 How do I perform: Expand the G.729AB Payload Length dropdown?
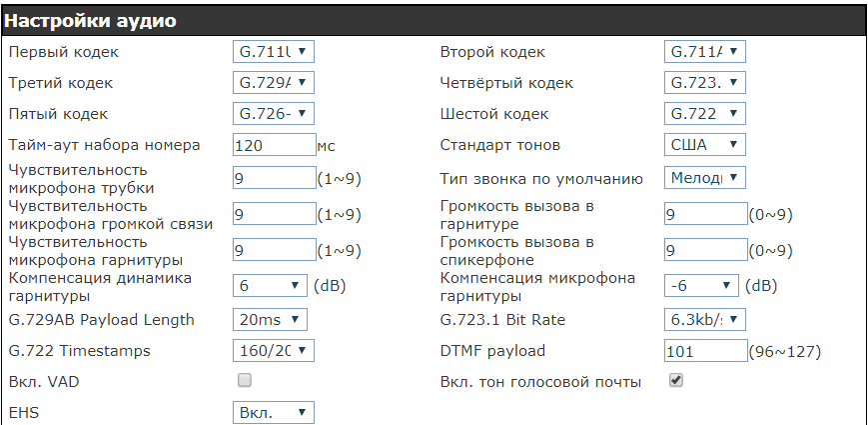point(271,320)
